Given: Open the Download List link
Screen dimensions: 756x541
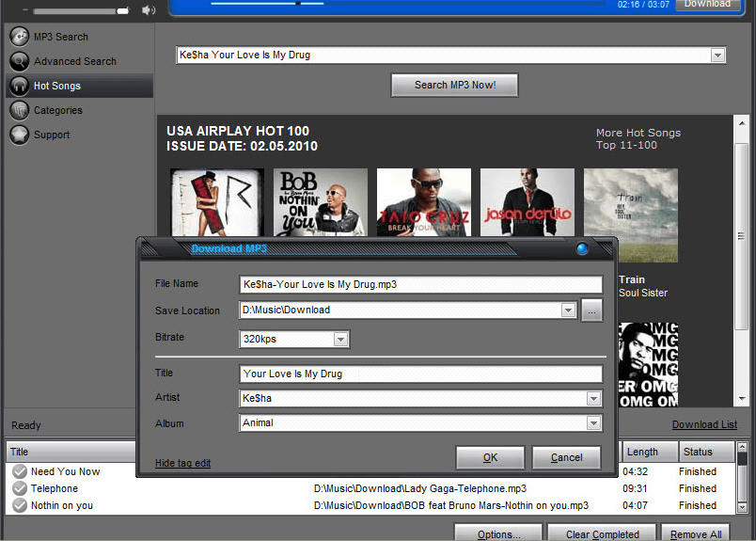Looking at the screenshot, I should pos(704,424).
